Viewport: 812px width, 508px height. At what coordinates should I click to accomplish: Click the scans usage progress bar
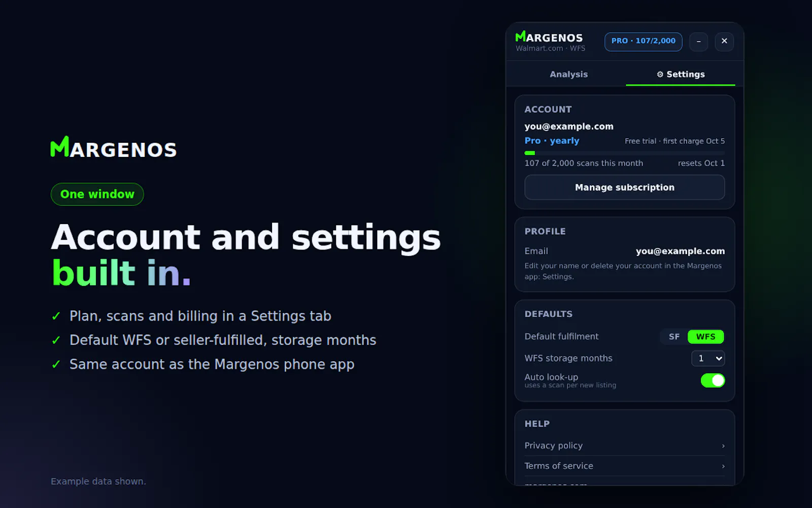624,153
